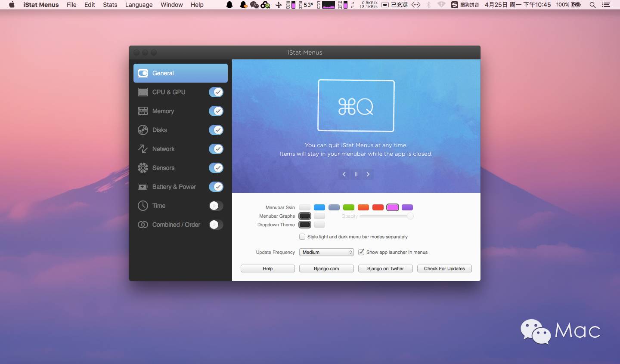Disable the CPU & GPU toggle
Viewport: 620px width, 364px height.
216,92
